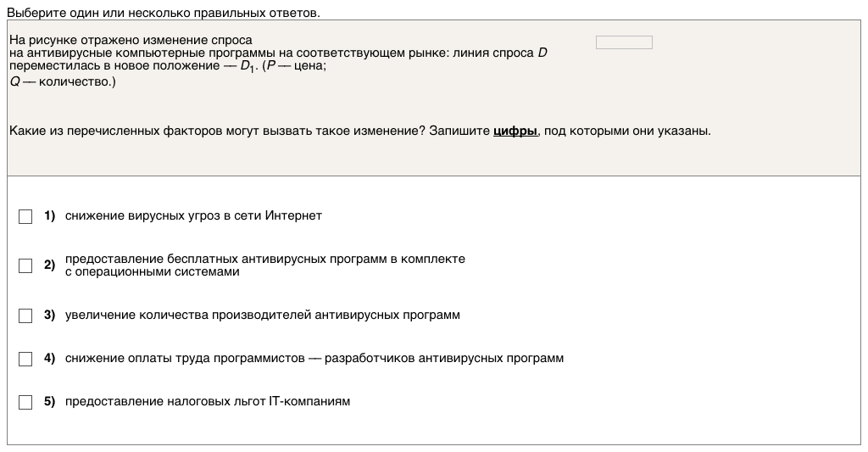This screenshot has width=868, height=452.
Task: Click the underlined word "цифры"
Action: [x=515, y=131]
